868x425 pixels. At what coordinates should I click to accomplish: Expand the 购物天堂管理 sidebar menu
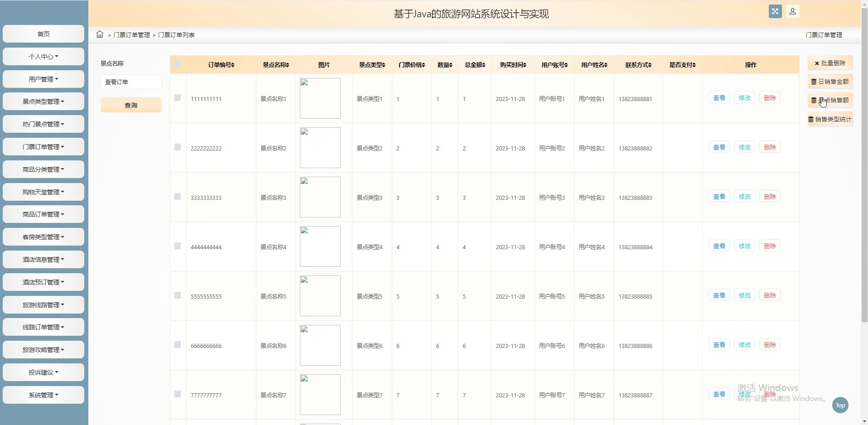[x=43, y=192]
